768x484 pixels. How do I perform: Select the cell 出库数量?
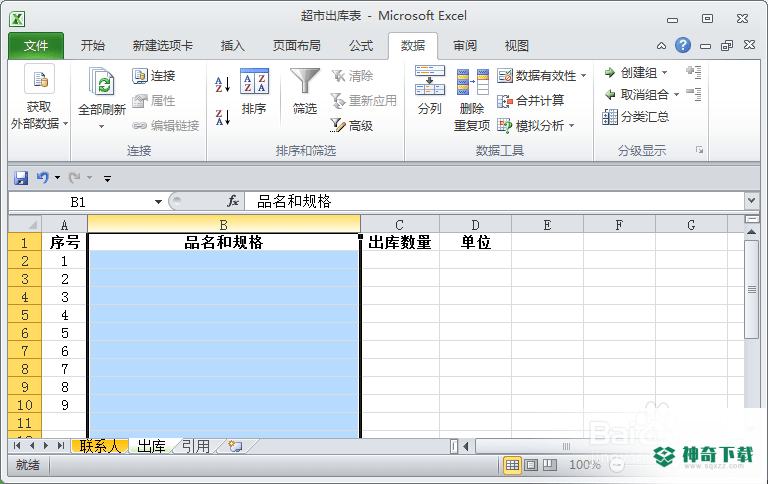click(x=400, y=242)
